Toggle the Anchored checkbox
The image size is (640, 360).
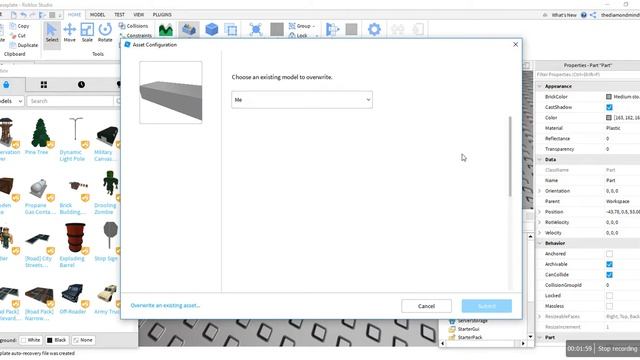[609, 254]
